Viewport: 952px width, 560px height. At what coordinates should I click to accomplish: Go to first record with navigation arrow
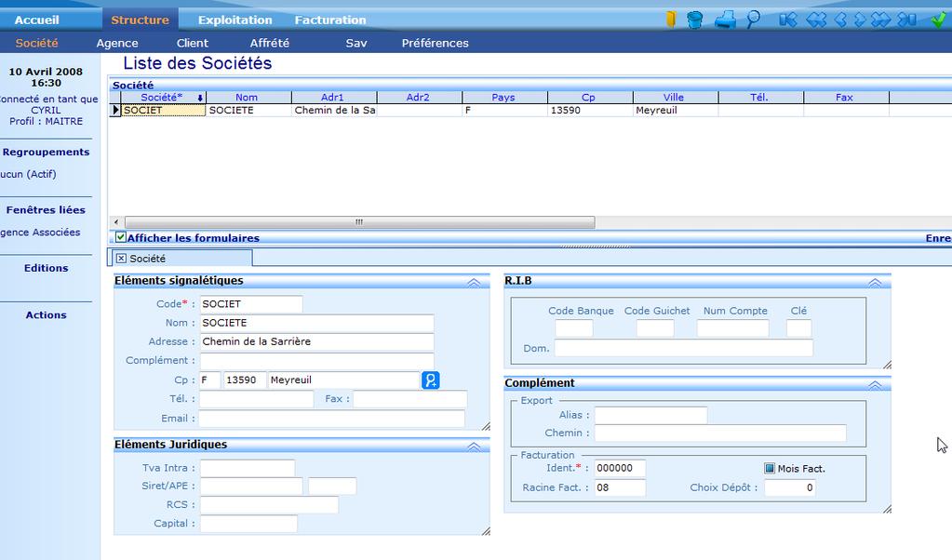[x=788, y=20]
